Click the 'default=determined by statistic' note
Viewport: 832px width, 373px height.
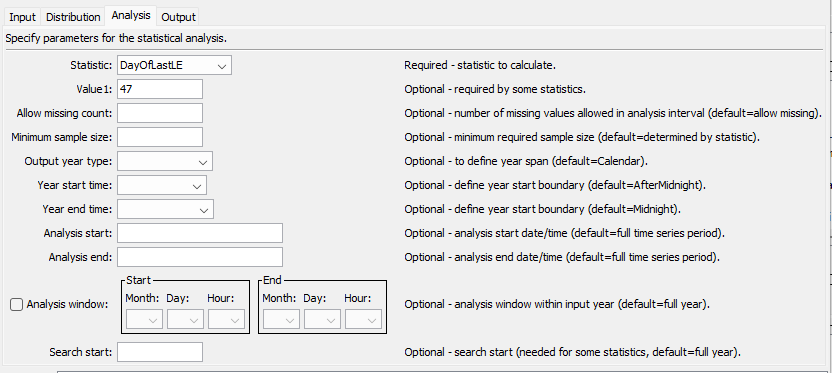click(x=582, y=137)
